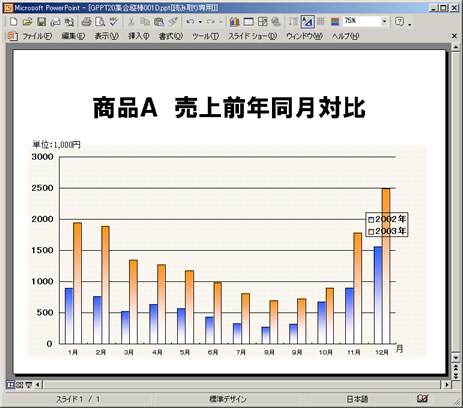Save the presentation with the floppy icon
This screenshot has height=408, width=463.
coord(41,22)
